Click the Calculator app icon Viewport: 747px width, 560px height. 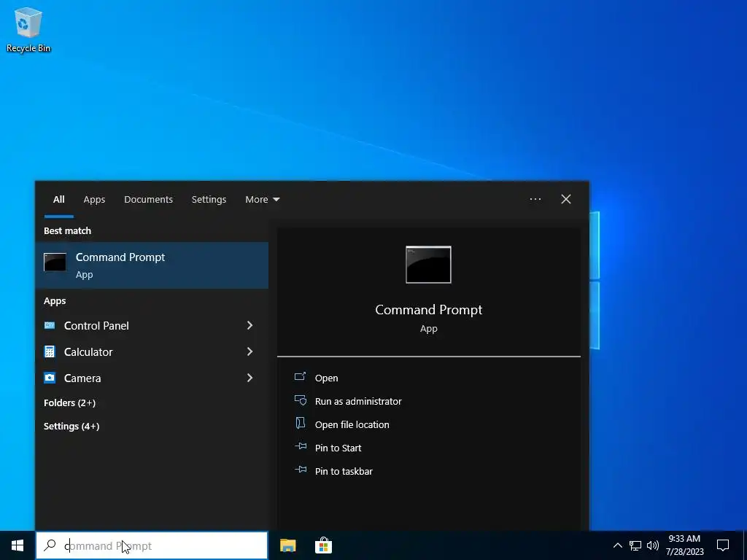point(50,351)
